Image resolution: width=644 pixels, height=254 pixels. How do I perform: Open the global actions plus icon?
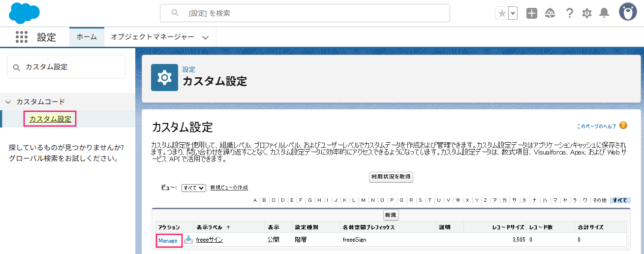[532, 13]
